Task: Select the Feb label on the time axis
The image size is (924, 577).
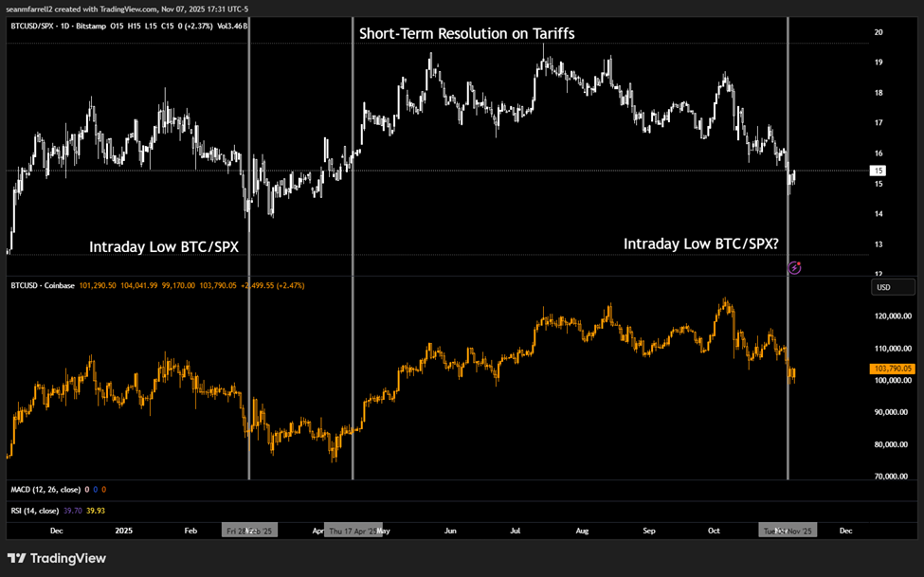Action: [x=190, y=531]
